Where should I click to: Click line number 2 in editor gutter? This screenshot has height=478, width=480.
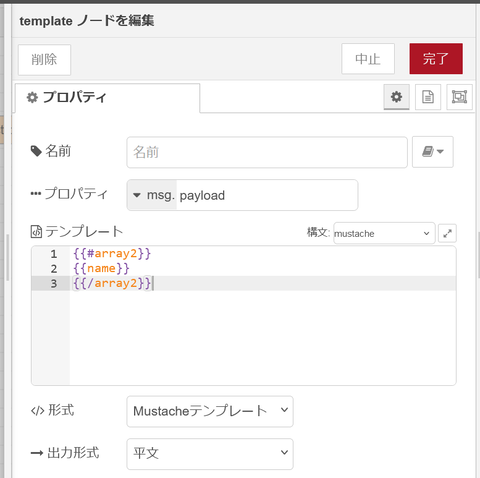pyautogui.click(x=54, y=269)
